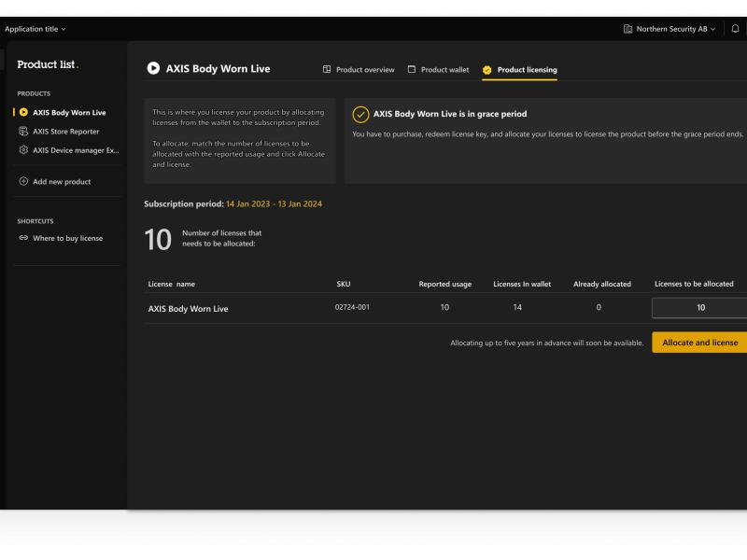Click the License name column header
This screenshot has width=747, height=560.
pyautogui.click(x=172, y=284)
